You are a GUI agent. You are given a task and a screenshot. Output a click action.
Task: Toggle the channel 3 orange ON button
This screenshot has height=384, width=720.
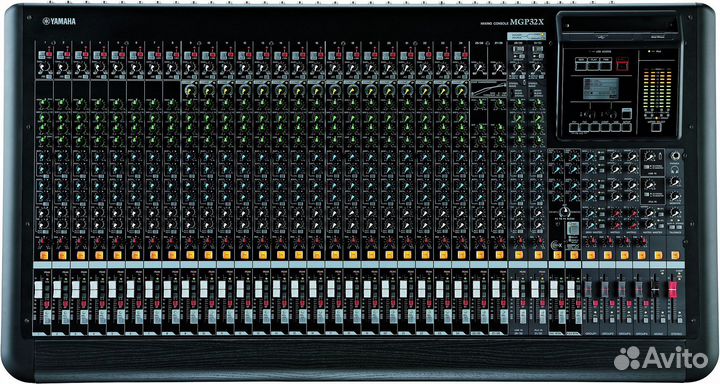(81, 255)
